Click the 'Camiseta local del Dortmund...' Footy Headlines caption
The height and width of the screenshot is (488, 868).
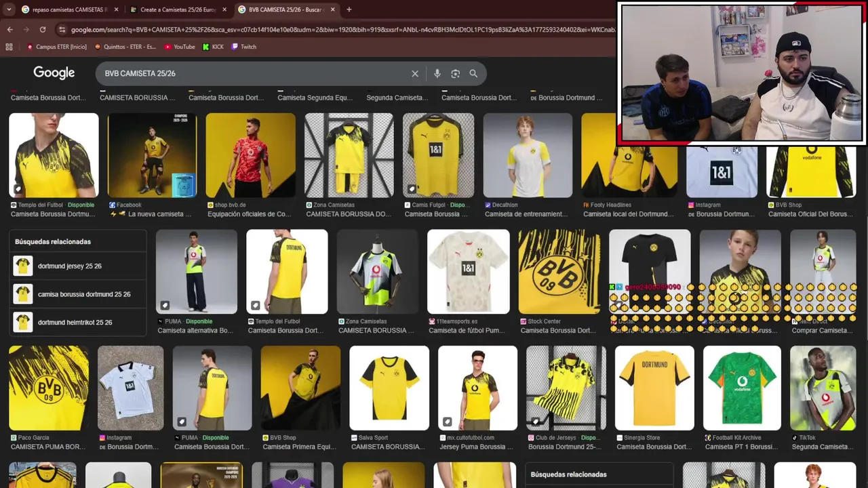click(x=629, y=214)
